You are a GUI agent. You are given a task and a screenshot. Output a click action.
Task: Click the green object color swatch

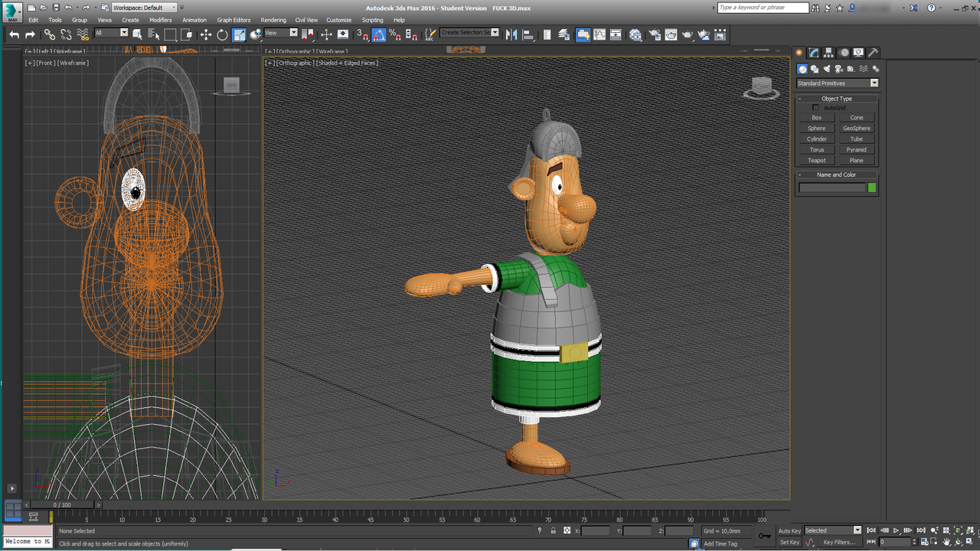tap(872, 187)
